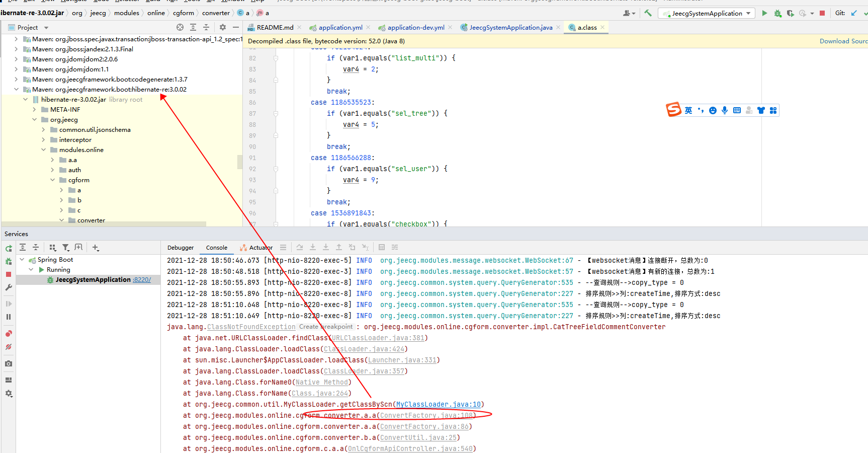Click the Services wrench settings icon
The width and height of the screenshot is (868, 453).
click(x=9, y=287)
